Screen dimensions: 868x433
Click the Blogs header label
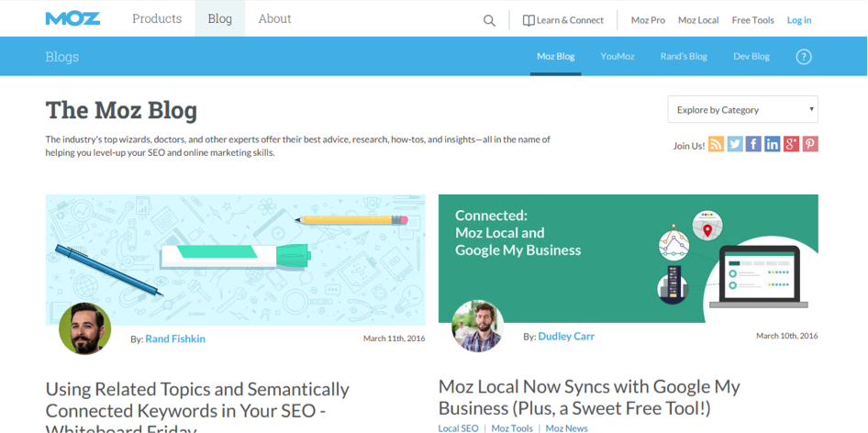(x=62, y=57)
